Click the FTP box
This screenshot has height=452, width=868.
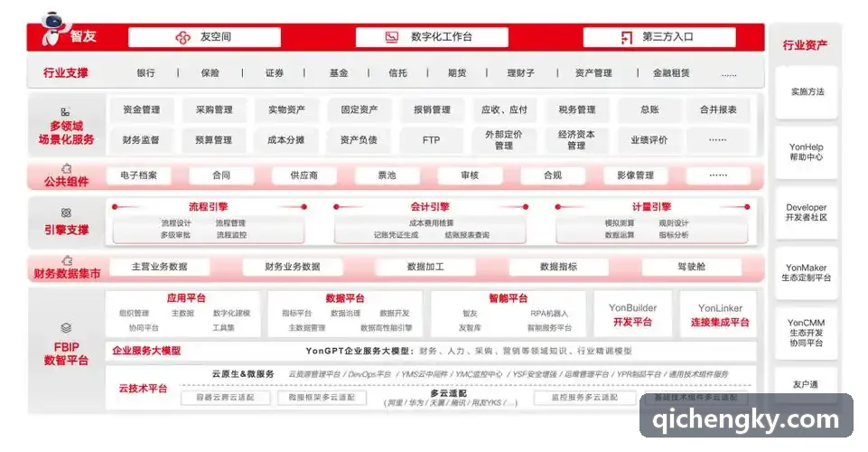432,140
